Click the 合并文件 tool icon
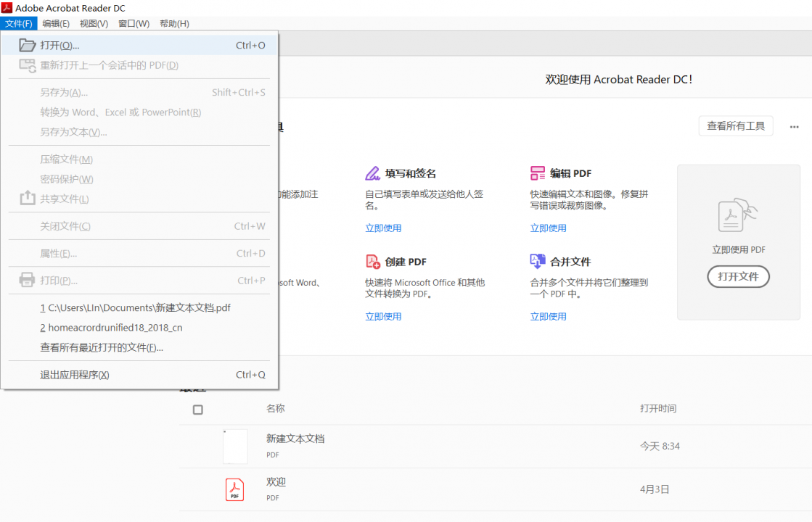The height and width of the screenshot is (522, 812). 538,261
